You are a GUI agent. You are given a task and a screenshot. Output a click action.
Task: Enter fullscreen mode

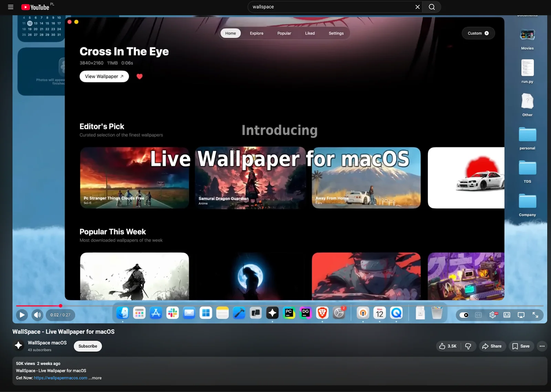tap(536, 314)
